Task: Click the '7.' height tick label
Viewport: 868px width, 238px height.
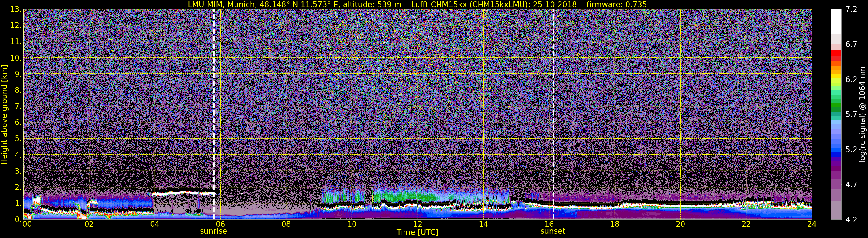Action: (18, 107)
